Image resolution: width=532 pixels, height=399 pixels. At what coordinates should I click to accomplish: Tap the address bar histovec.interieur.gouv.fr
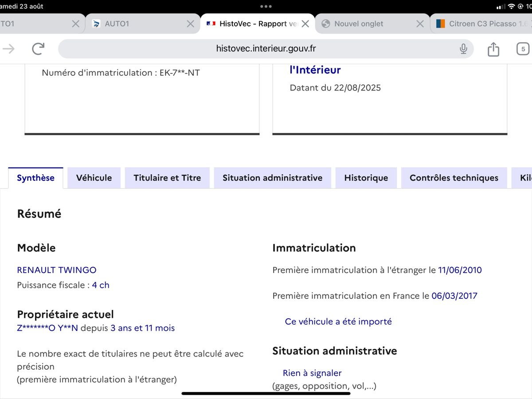click(266, 49)
